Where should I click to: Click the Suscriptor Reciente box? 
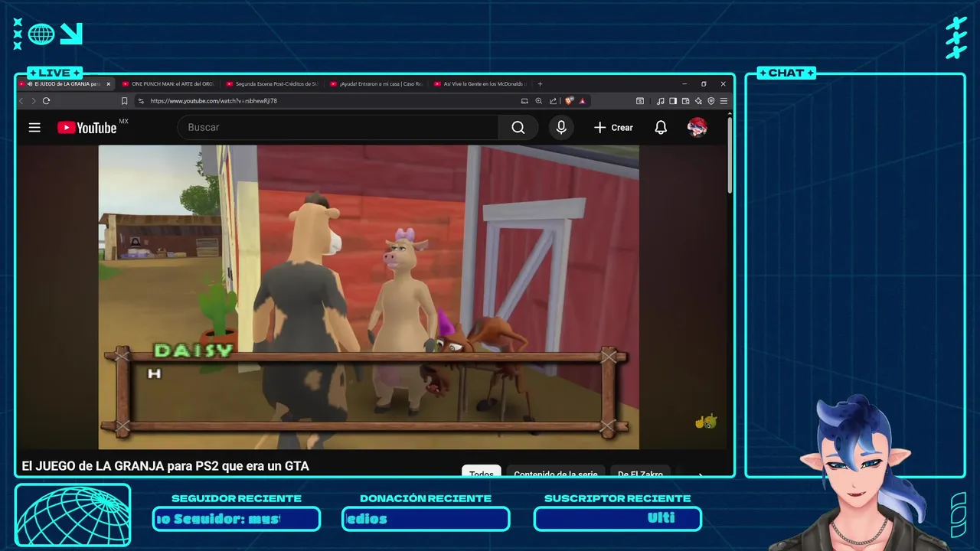tap(618, 519)
